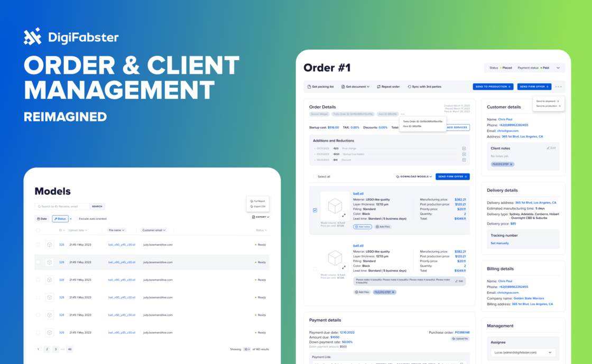The height and width of the screenshot is (364, 592).
Task: Open the three-dots menu beside Send Firm Offer
Action: (x=558, y=87)
